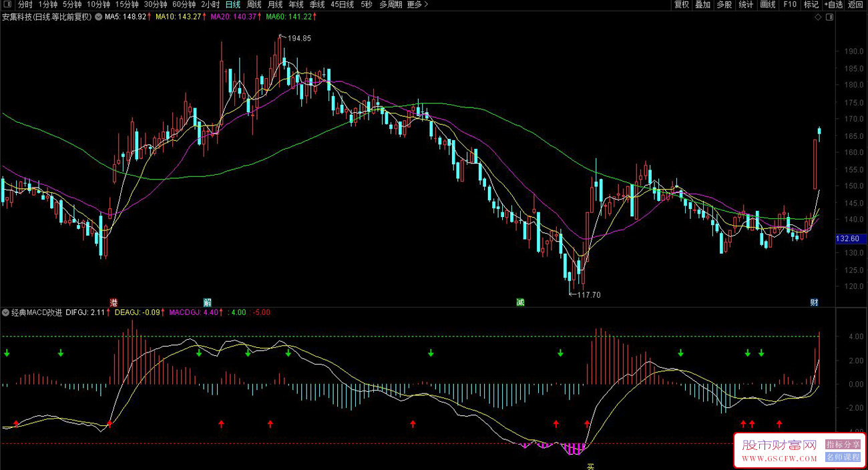Click the left panel toggle icon at top-left
Image resolution: width=868 pixels, height=470 pixels.
click(7, 5)
